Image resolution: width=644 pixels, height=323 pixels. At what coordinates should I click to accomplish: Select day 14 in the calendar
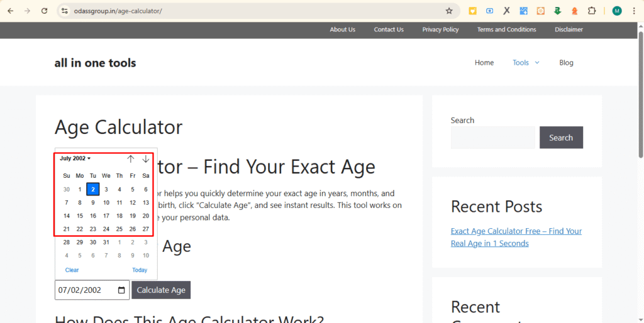[67, 216]
